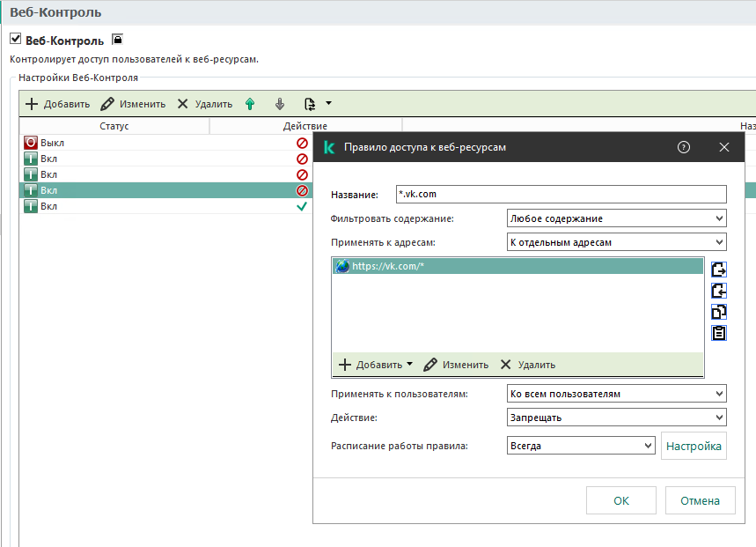The image size is (756, 547).
Task: Click the Kaspersky logo in the dialog title
Action: click(329, 147)
